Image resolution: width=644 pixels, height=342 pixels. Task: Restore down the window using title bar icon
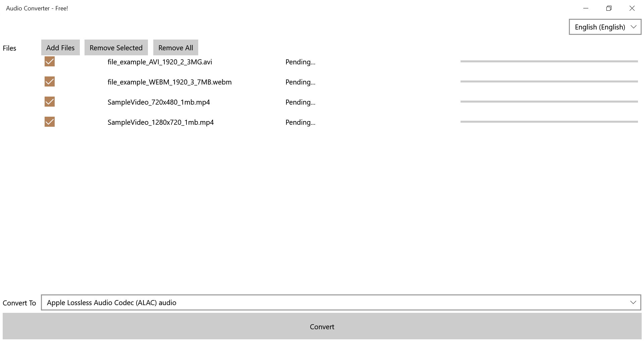(609, 8)
